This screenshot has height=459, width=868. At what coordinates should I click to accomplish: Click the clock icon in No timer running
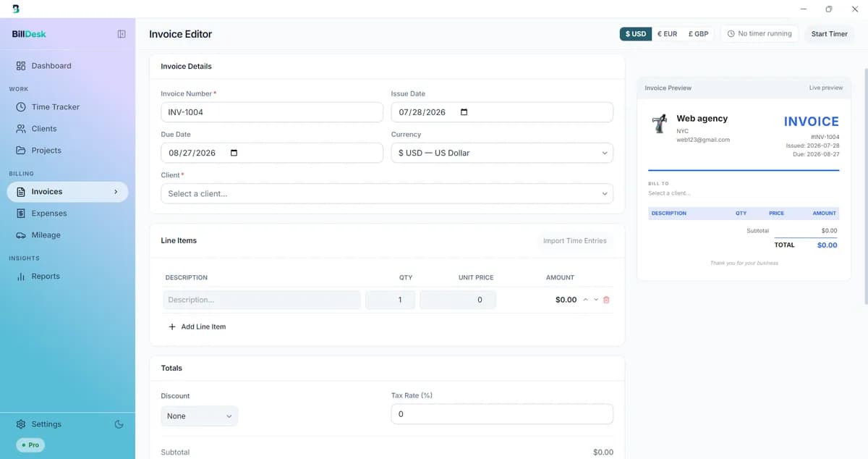pyautogui.click(x=731, y=34)
